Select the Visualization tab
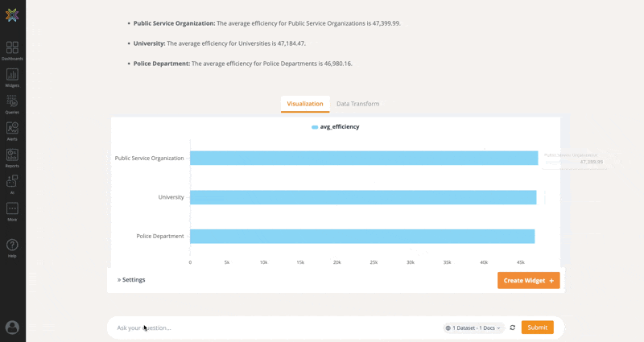The height and width of the screenshot is (342, 644). pos(305,104)
